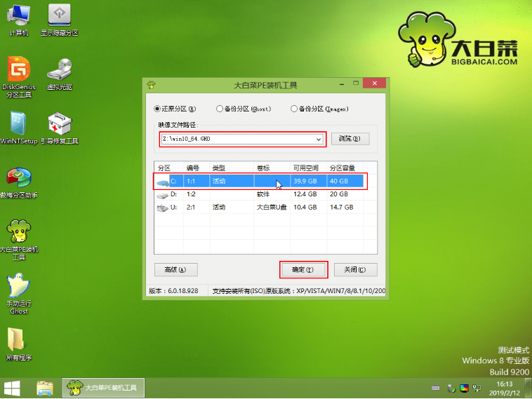532x399 pixels.
Task: Click the dialog title bar app icon
Action: tap(152, 85)
